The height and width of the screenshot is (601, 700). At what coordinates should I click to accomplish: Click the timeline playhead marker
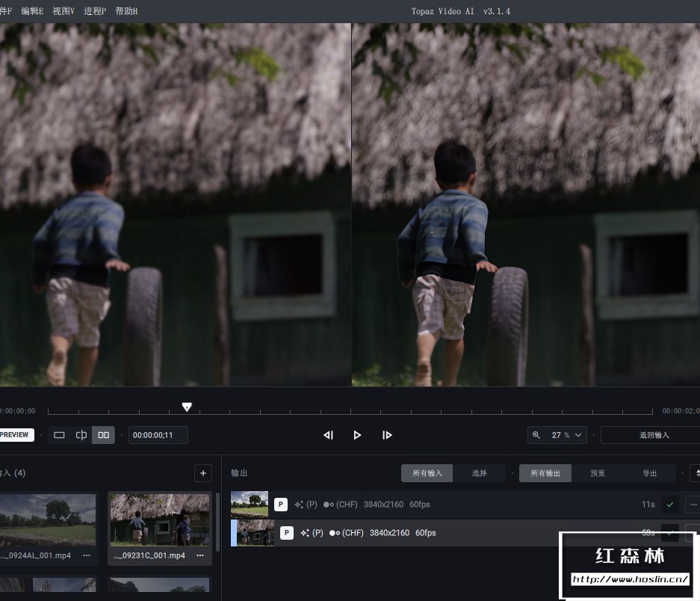187,407
